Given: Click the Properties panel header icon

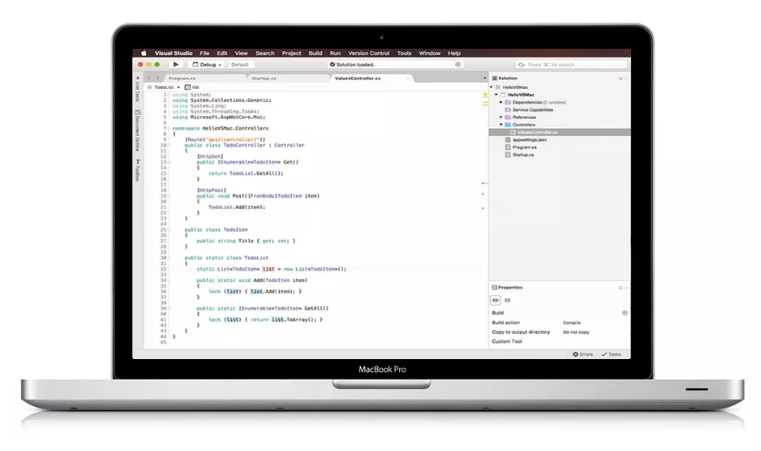Looking at the screenshot, I should (495, 287).
